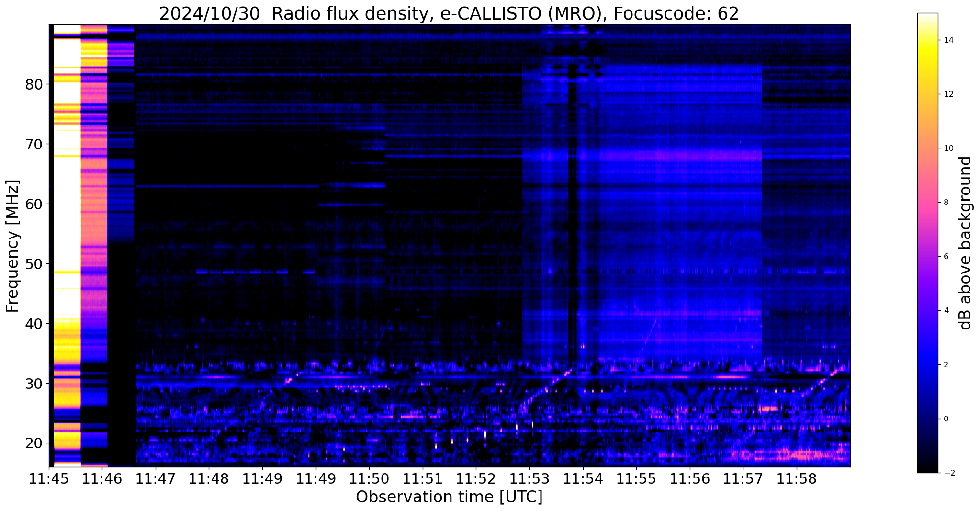Select the 11:48 time tick label
This screenshot has height=511, width=980.
click(209, 479)
